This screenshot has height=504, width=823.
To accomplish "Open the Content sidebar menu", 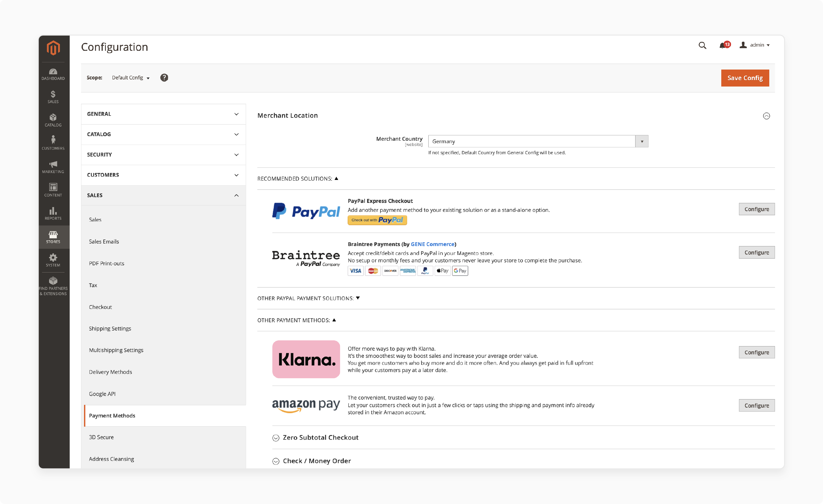I will tap(53, 190).
